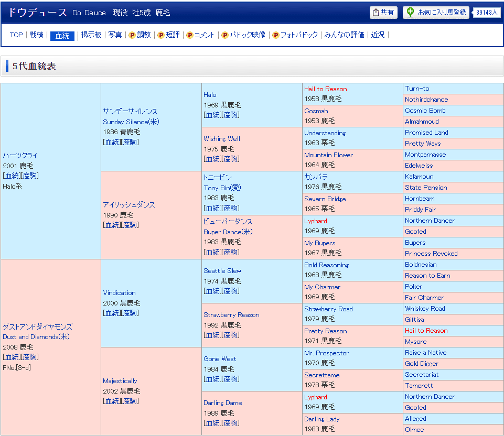Image resolution: width=504 pixels, height=436 pixels.
Task: Open the 写真 tab
Action: tap(115, 35)
